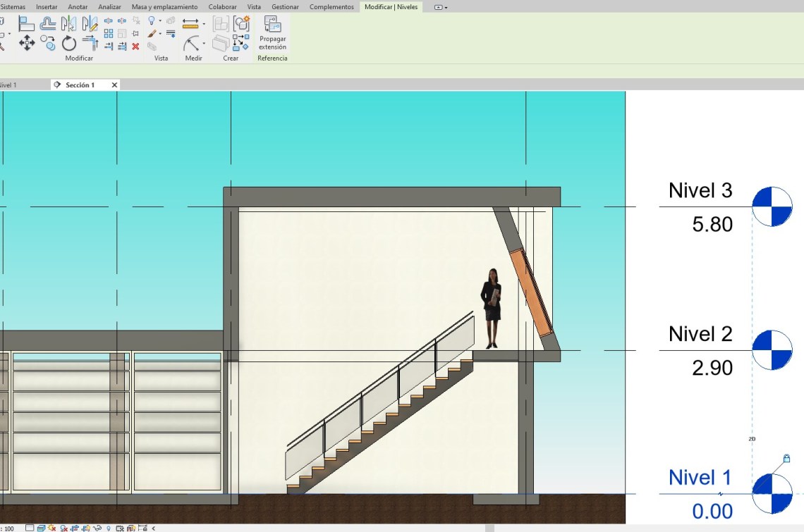Click the Trim/Extend to Corner icon
This screenshot has width=804, height=532.
tap(90, 43)
